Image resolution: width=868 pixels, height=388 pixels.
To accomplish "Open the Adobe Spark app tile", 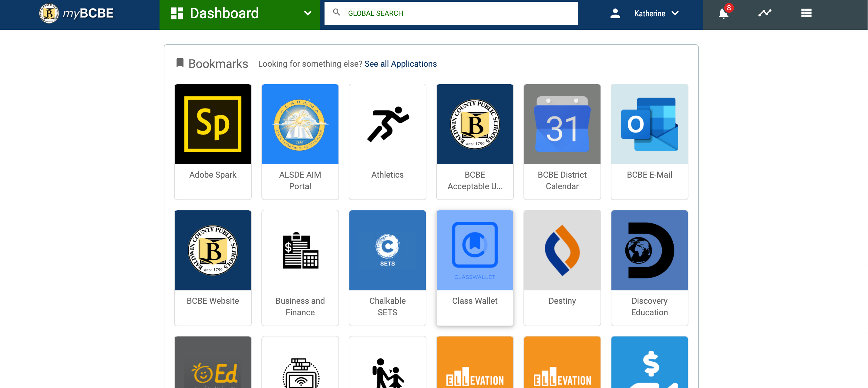I will tap(213, 142).
